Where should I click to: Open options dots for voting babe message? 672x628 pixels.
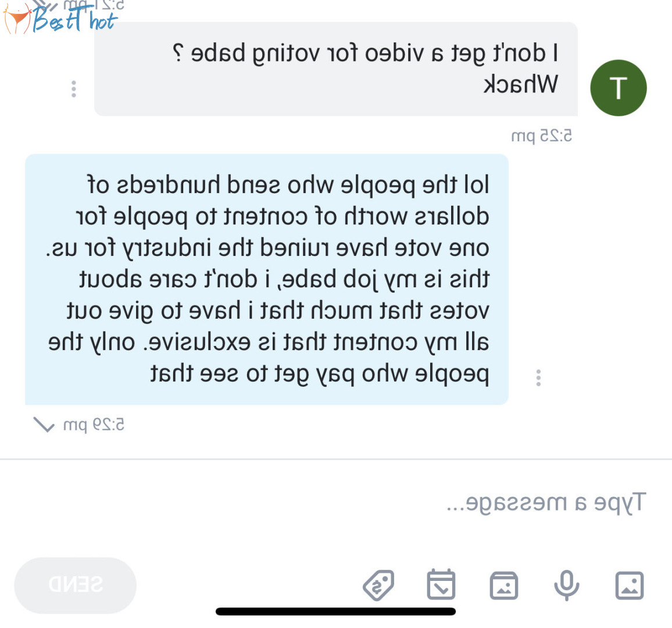[x=74, y=89]
